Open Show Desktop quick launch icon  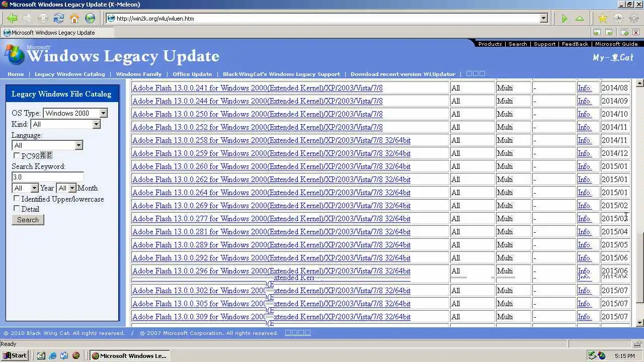[41, 355]
